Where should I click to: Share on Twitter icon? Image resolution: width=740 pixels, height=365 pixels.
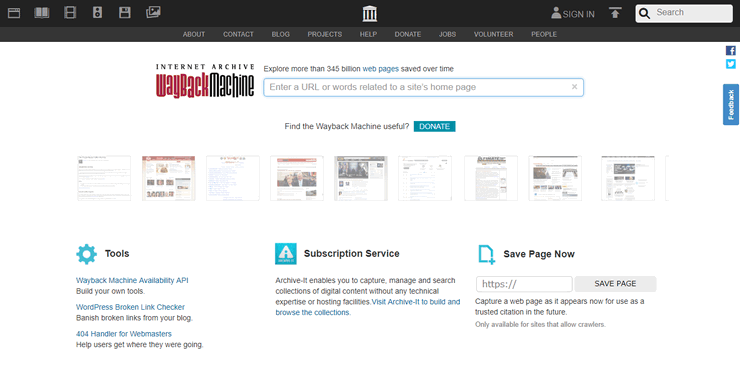[731, 64]
